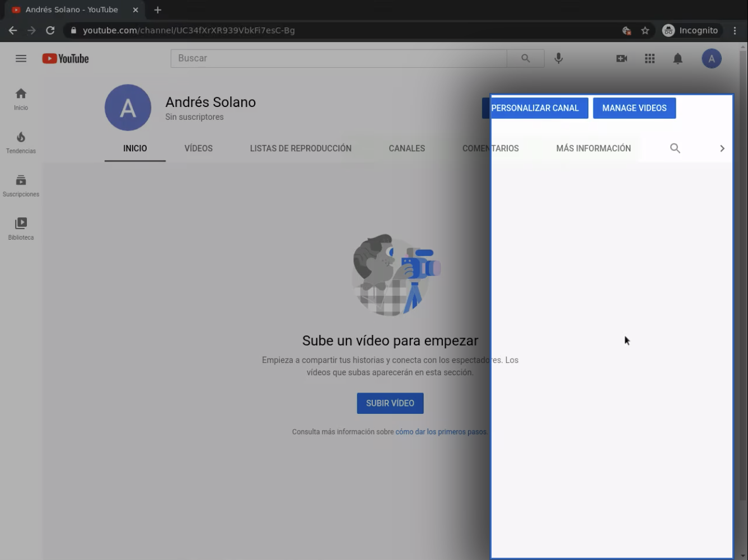Image resolution: width=748 pixels, height=560 pixels.
Task: Open the COMENTARIOS tab
Action: 490,148
